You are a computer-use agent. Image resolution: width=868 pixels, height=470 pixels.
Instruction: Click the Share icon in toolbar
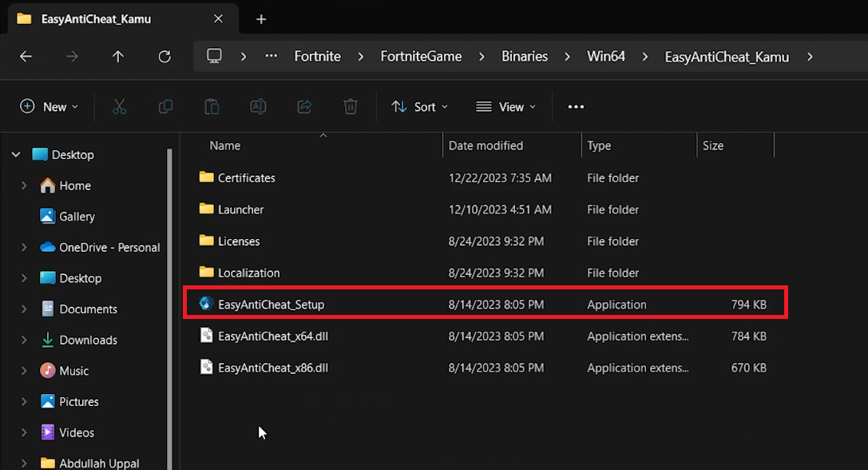(x=304, y=106)
